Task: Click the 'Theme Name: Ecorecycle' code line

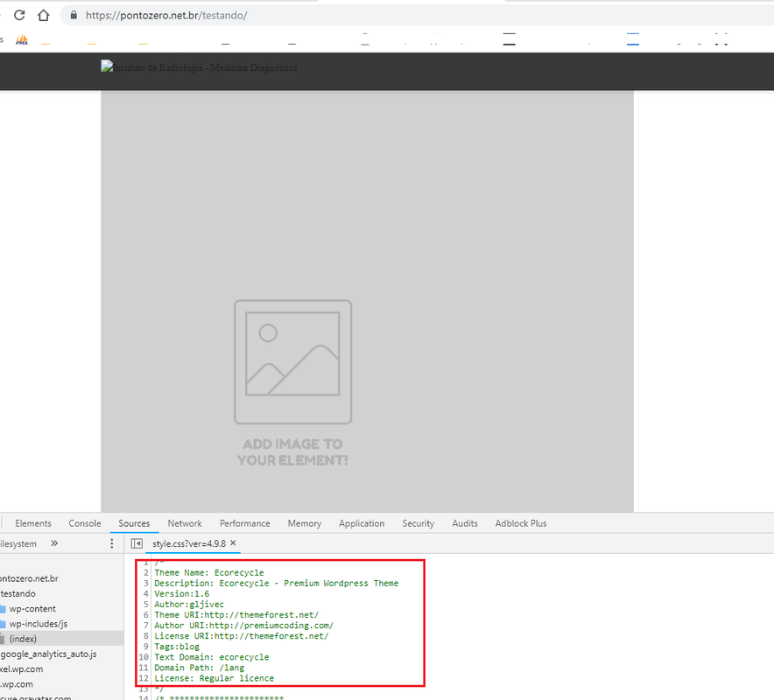Action: pos(208,573)
